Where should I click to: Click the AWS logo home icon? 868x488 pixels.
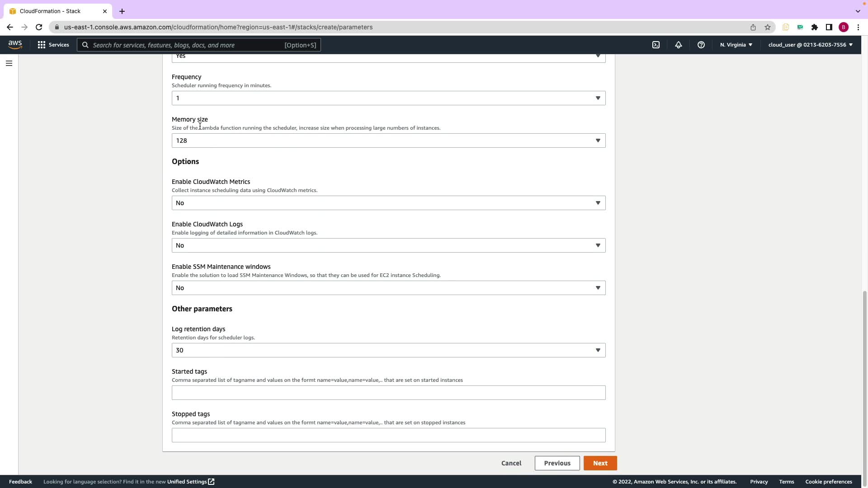click(15, 45)
